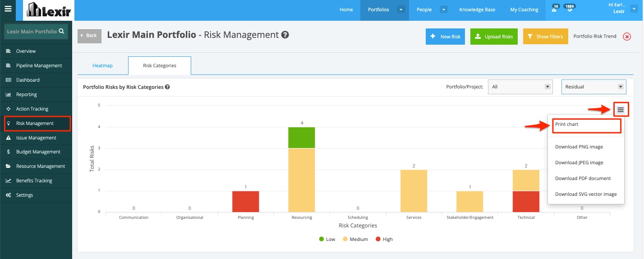Open Benefits Tracking in sidebar
Screen dimensions: 644x259
pyautogui.click(x=36, y=180)
